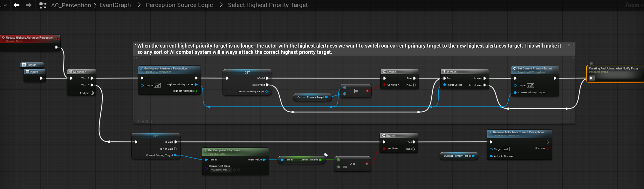Image resolution: width=644 pixels, height=189 pixels.
Task: Select the Remove Actor from Current Perceptions node
Action: pyautogui.click(x=518, y=132)
